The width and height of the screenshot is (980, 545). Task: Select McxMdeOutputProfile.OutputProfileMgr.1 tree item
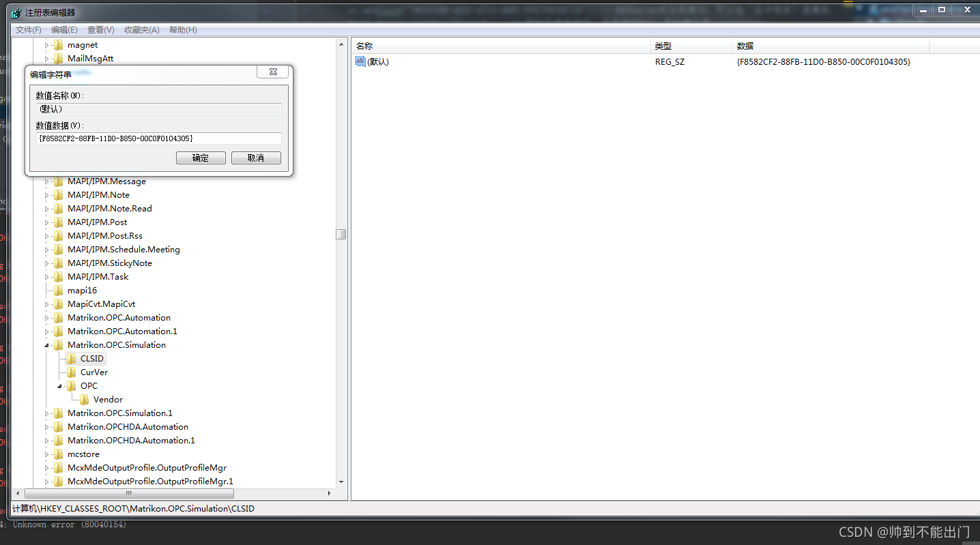(x=150, y=482)
